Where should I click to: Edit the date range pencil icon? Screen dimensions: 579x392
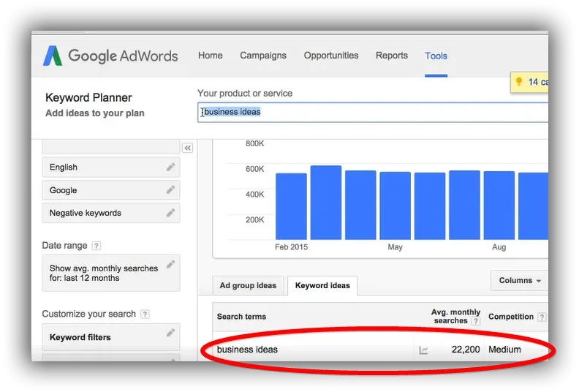click(x=170, y=264)
